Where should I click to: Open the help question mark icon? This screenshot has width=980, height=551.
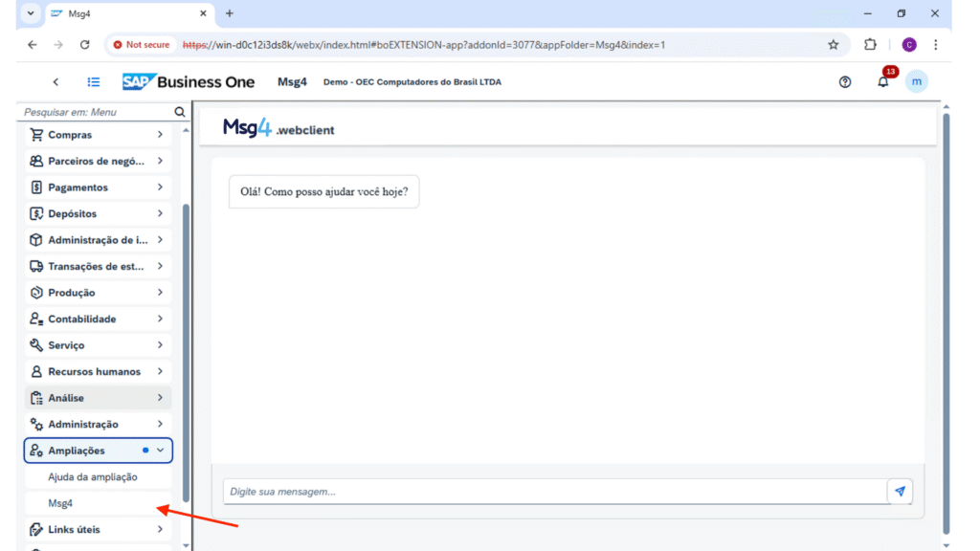tap(845, 82)
